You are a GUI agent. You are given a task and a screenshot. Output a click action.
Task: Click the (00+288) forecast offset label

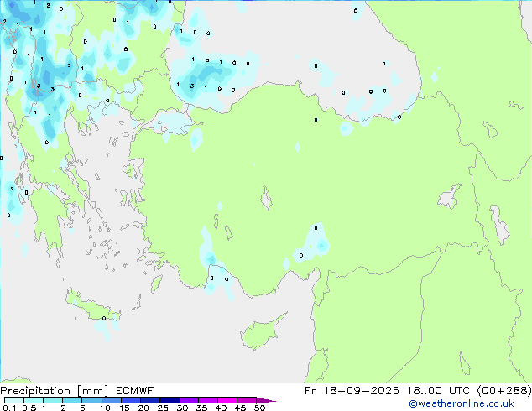click(504, 391)
